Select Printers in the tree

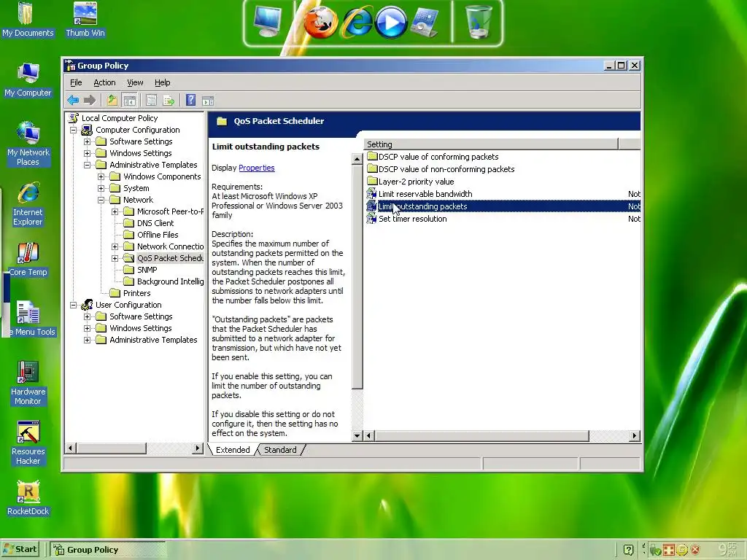[x=136, y=293]
